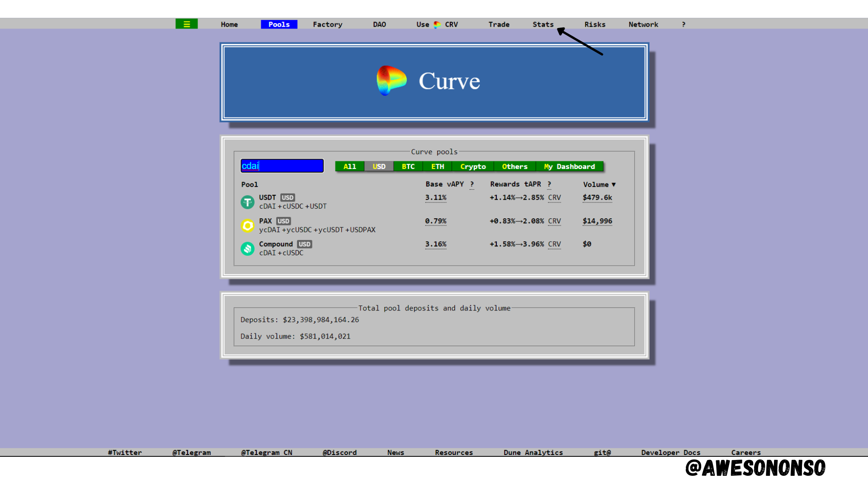
Task: Click the USDT pool Tether icon
Action: click(247, 202)
